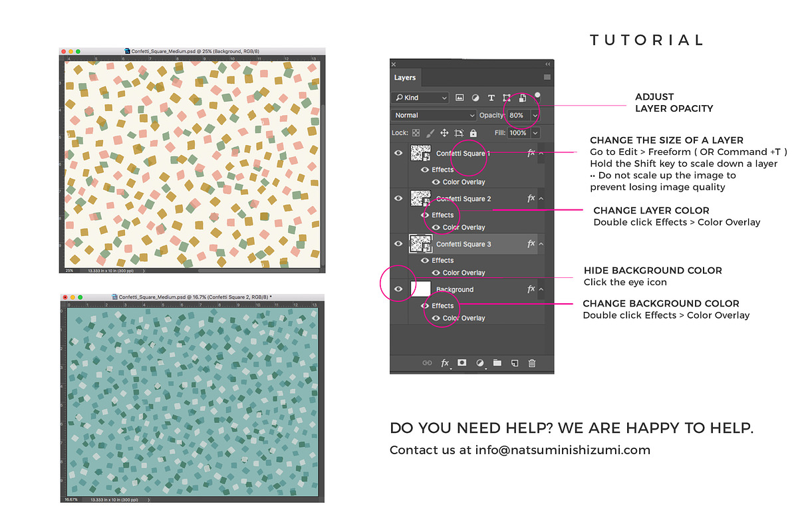Click the Background layer white thumbnail

[421, 289]
